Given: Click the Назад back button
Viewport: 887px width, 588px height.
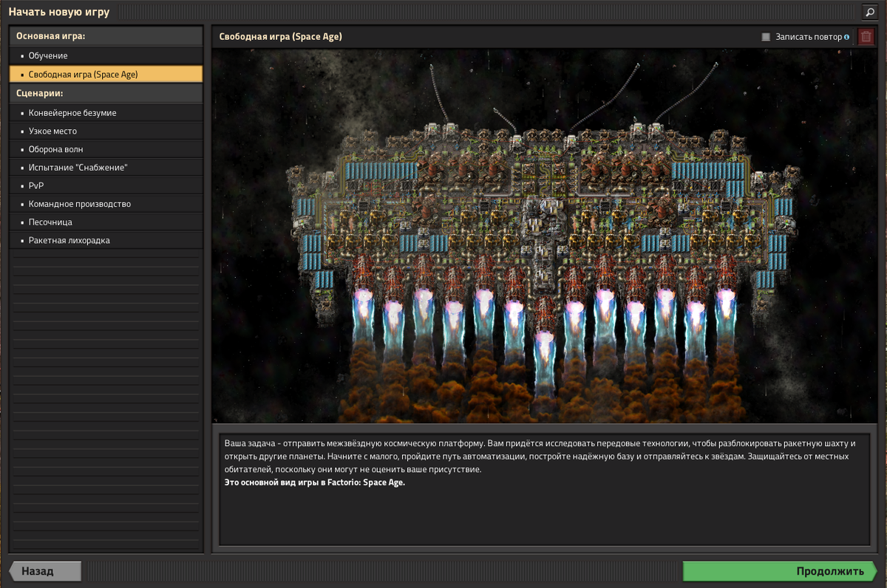Looking at the screenshot, I should [x=45, y=571].
